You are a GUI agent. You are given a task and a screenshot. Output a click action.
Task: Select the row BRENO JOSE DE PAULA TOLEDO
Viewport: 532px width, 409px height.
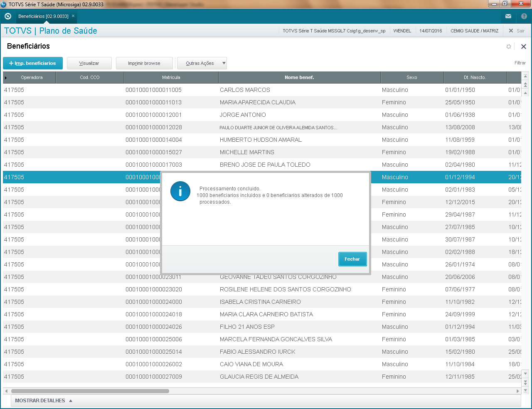(x=262, y=165)
